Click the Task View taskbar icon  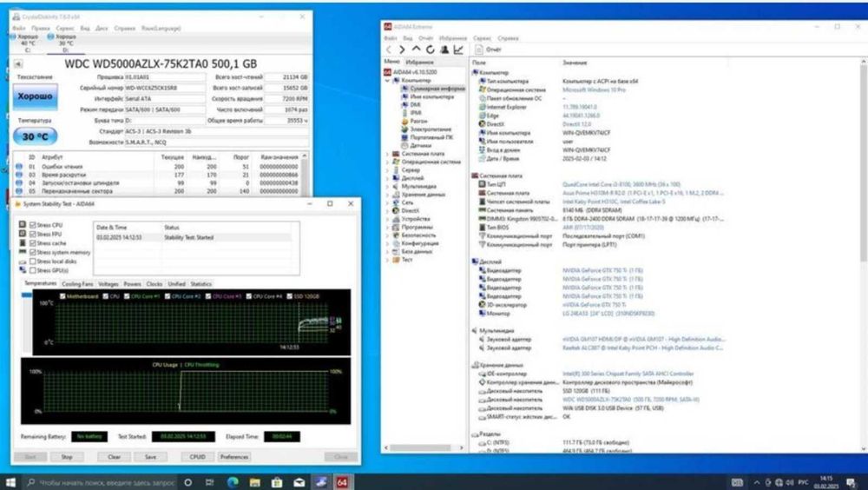[210, 482]
